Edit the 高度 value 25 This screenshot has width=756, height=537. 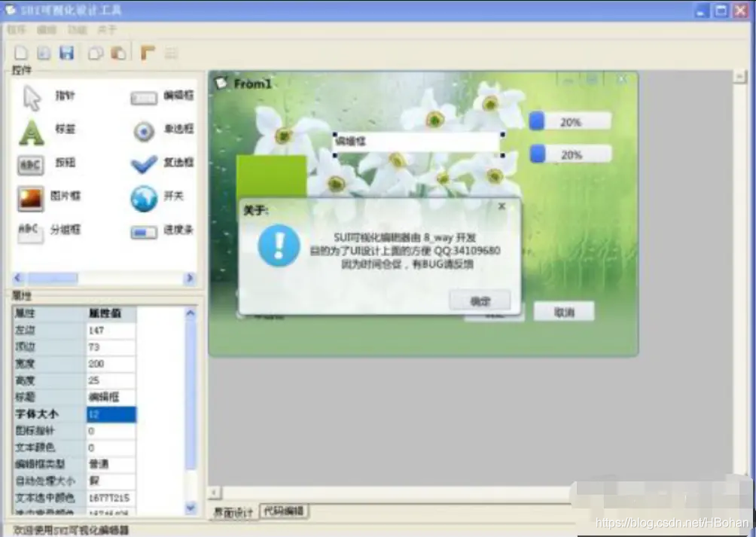111,380
